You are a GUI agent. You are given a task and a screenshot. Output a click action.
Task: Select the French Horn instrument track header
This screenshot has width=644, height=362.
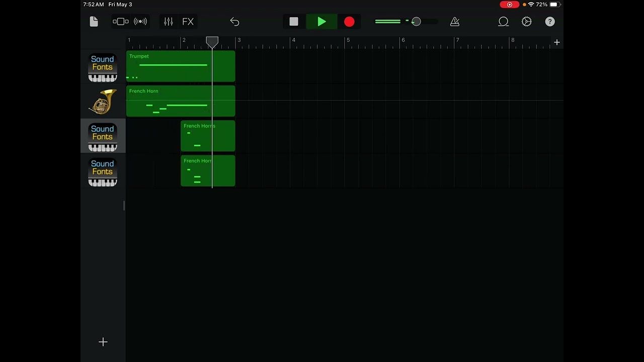pyautogui.click(x=103, y=102)
